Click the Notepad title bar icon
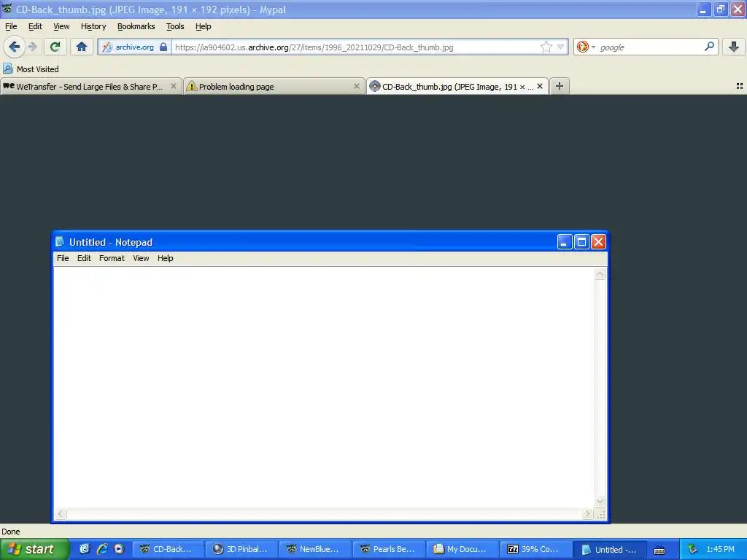Viewport: 747px width, 560px height. point(60,241)
